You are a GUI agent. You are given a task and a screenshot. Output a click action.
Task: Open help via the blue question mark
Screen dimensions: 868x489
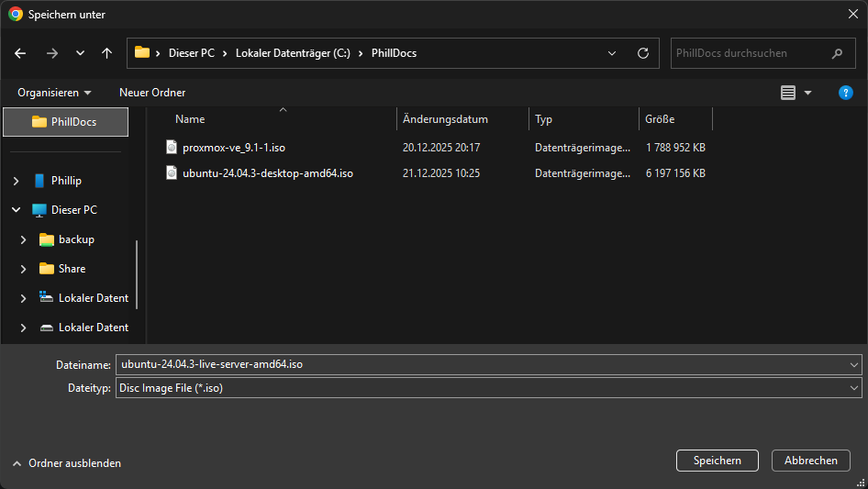[845, 93]
